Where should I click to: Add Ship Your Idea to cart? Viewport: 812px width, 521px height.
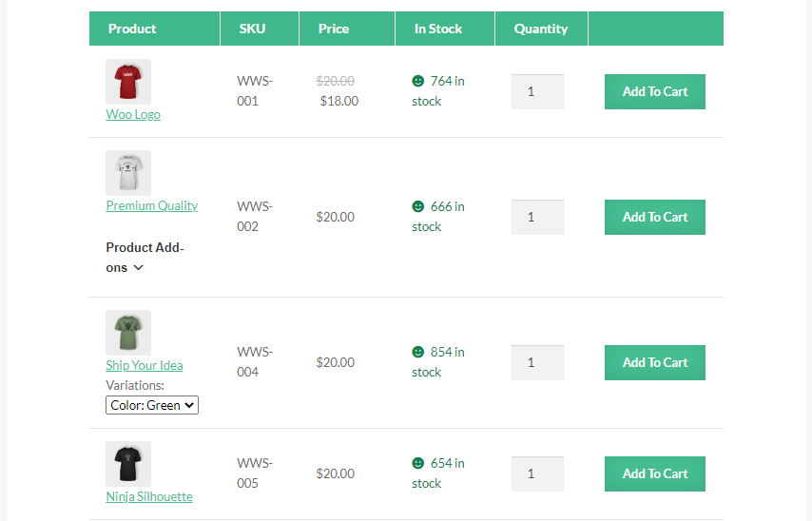pyautogui.click(x=654, y=362)
